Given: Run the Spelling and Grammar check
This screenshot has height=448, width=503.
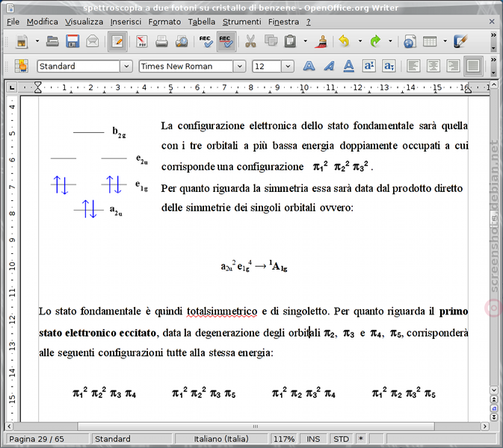Looking at the screenshot, I should [206, 41].
